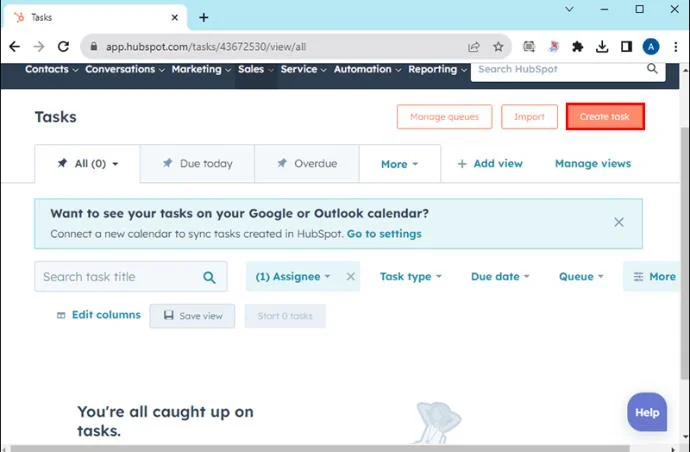Click the Import button
The height and width of the screenshot is (452, 690).
tap(529, 117)
